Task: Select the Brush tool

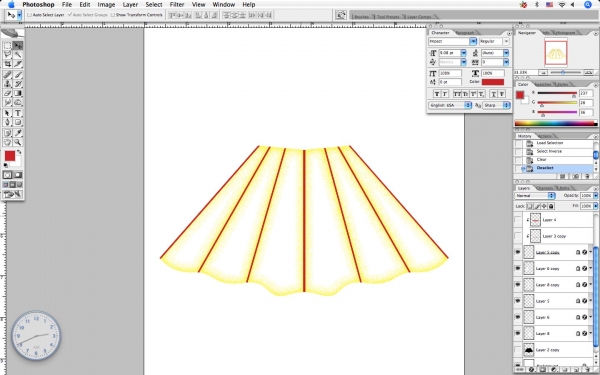Action: point(18,75)
